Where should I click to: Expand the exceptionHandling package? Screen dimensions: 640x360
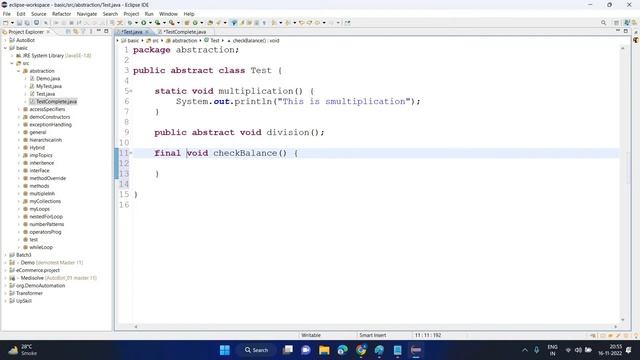18,124
